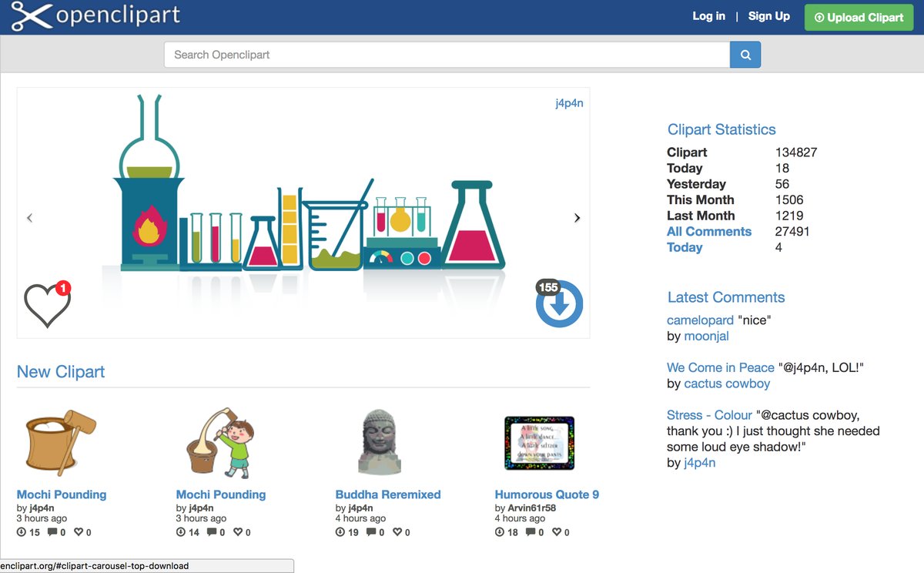The image size is (924, 573).
Task: Select the Humorous Quote 9 thumbnail
Action: pos(539,443)
